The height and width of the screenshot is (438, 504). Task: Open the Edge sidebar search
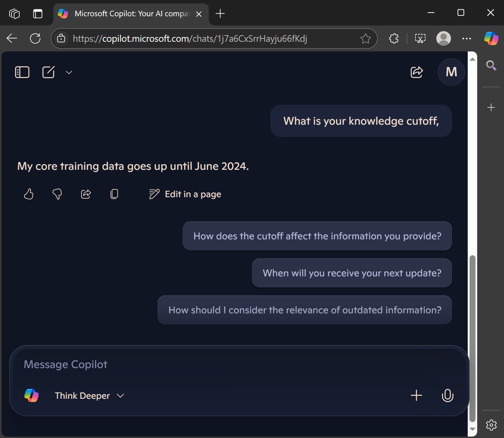click(491, 65)
